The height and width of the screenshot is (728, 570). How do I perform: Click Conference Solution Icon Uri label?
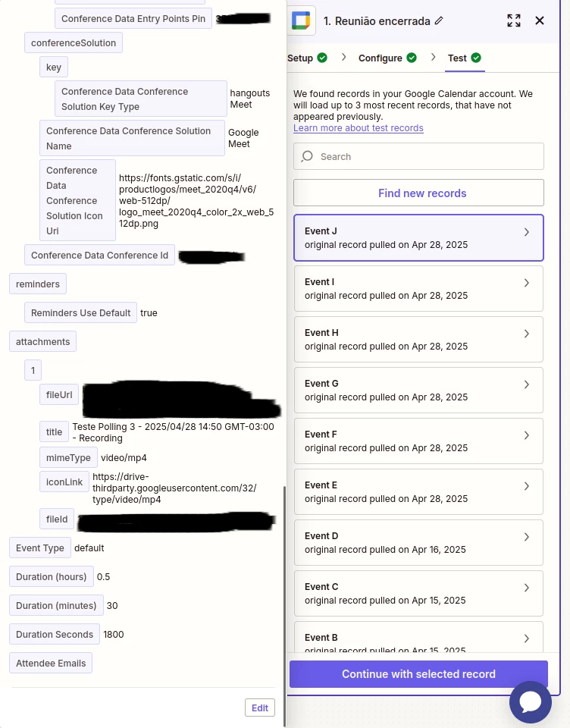click(x=77, y=200)
